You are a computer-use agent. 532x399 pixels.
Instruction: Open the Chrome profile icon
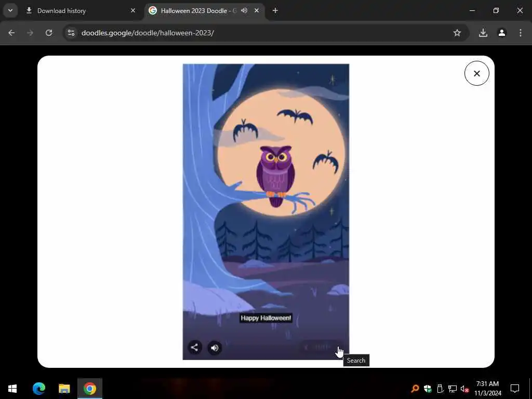[502, 33]
